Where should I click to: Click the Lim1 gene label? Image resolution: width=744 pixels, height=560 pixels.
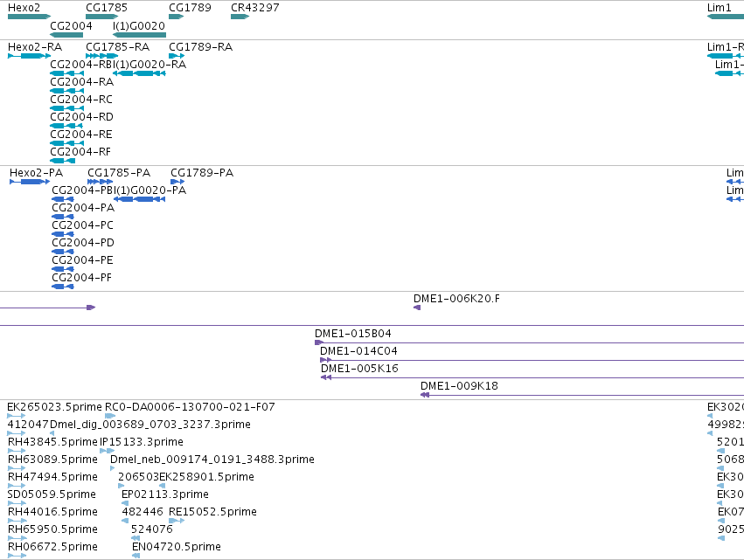click(719, 8)
